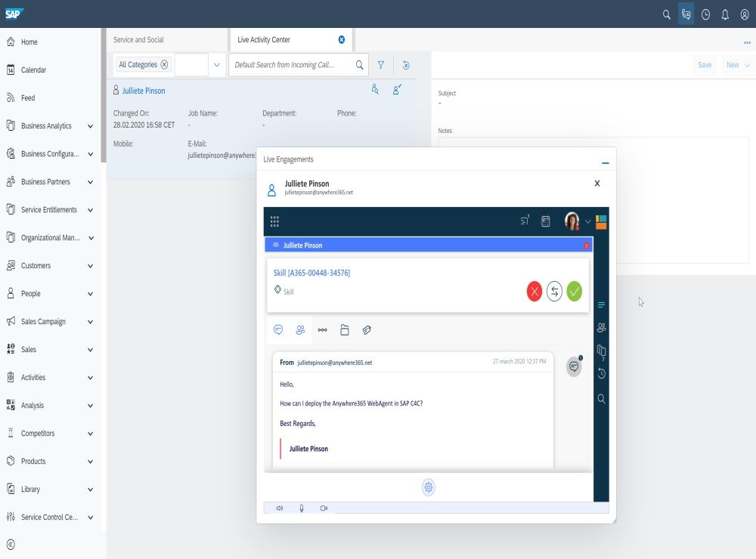Open Live Activity icon in top header

[x=686, y=14]
